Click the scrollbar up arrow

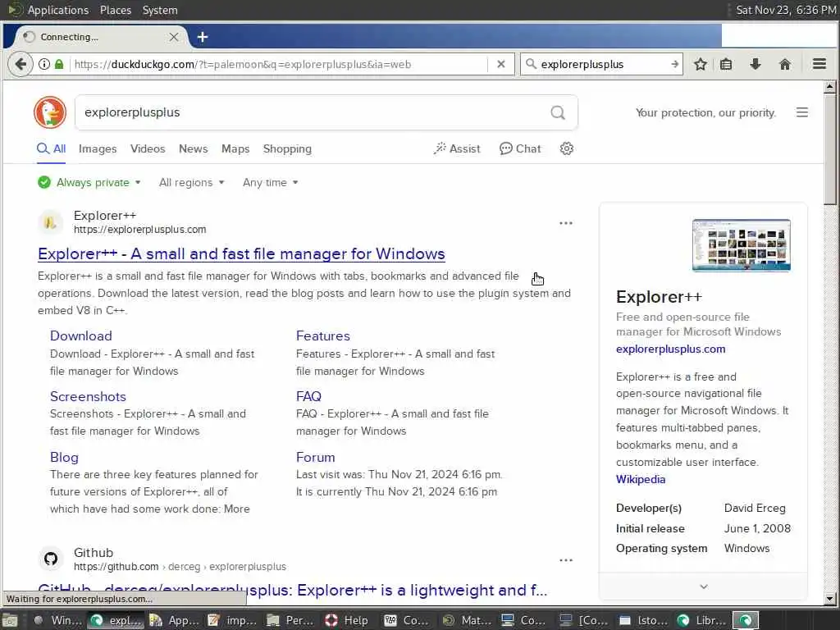coord(830,86)
